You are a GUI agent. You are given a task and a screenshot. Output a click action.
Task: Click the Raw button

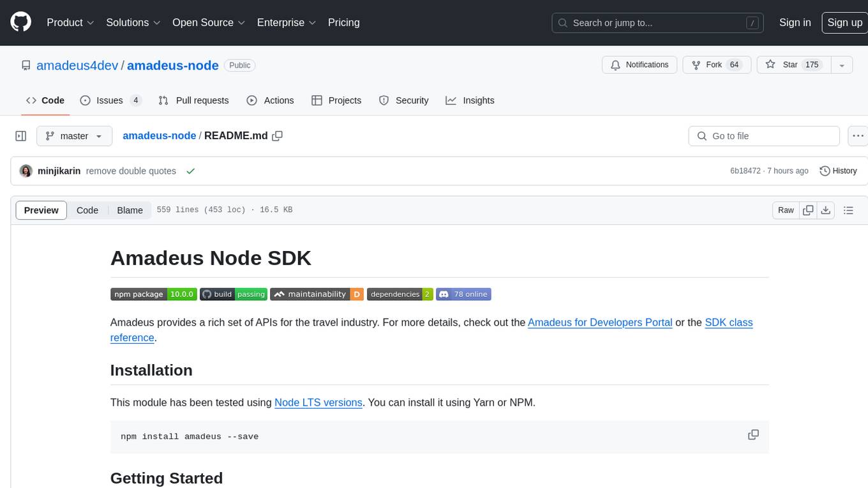[x=786, y=210]
